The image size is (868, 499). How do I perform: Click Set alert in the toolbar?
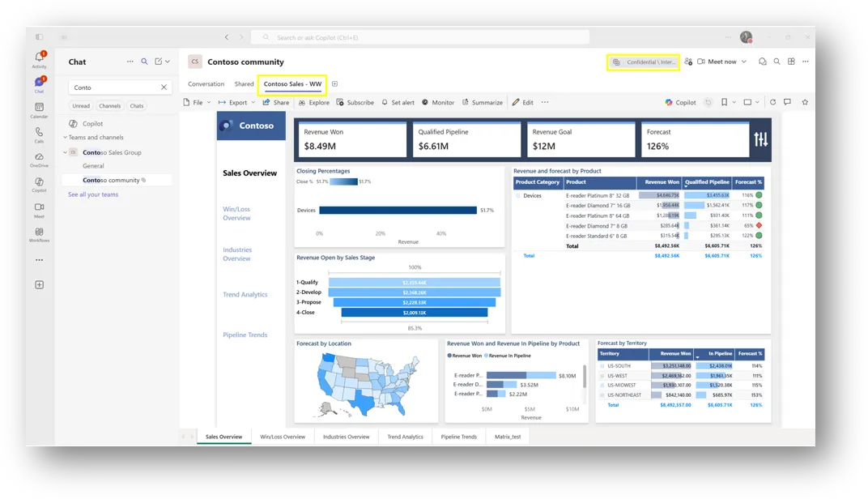pyautogui.click(x=398, y=102)
